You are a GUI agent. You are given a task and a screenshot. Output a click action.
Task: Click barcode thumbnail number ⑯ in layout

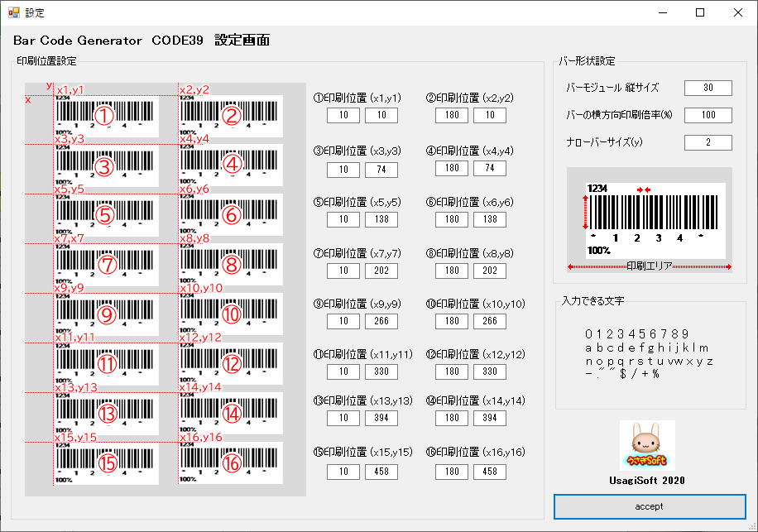231,463
